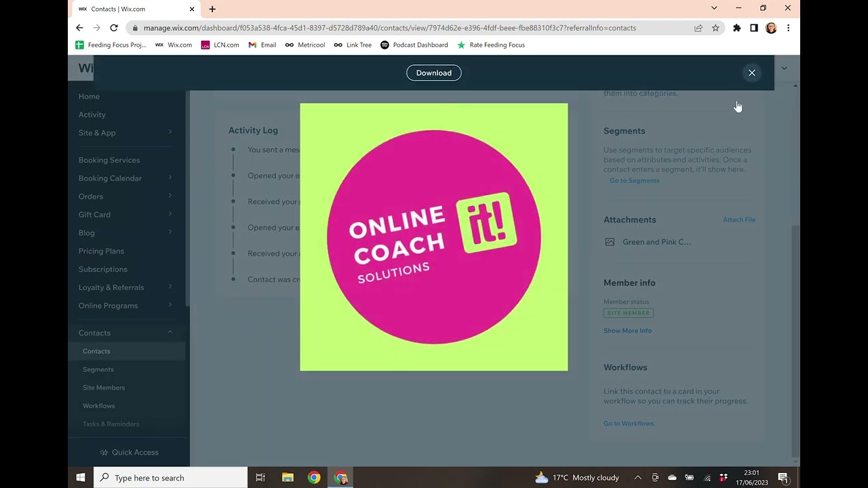Viewport: 868px width, 488px height.
Task: Open File Explorer from taskbar
Action: tap(287, 478)
